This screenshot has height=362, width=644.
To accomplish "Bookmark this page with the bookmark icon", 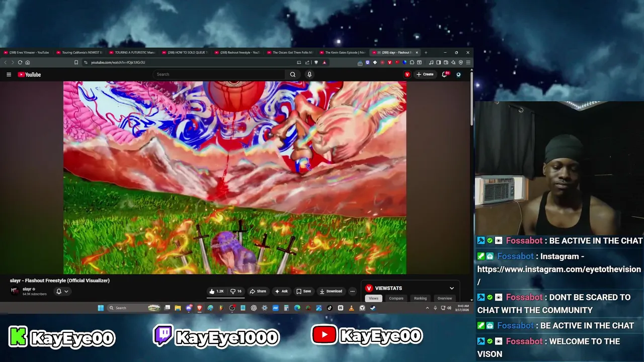I will pyautogui.click(x=76, y=62).
